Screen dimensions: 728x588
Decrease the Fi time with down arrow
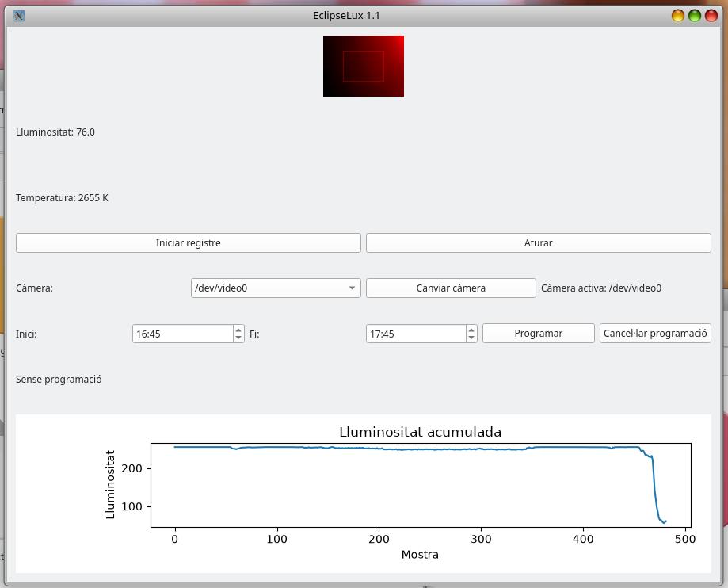[471, 338]
